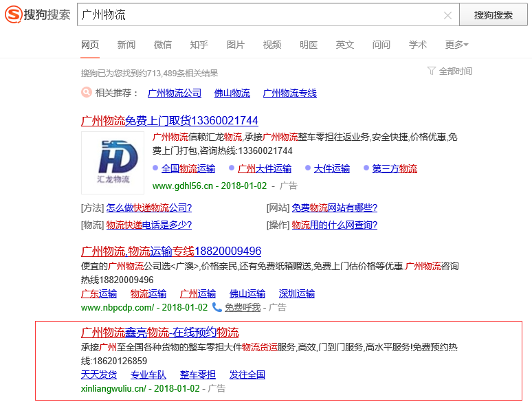Open result 广州物流免费上门取货13360021744
This screenshot has height=402, width=532.
tap(169, 121)
